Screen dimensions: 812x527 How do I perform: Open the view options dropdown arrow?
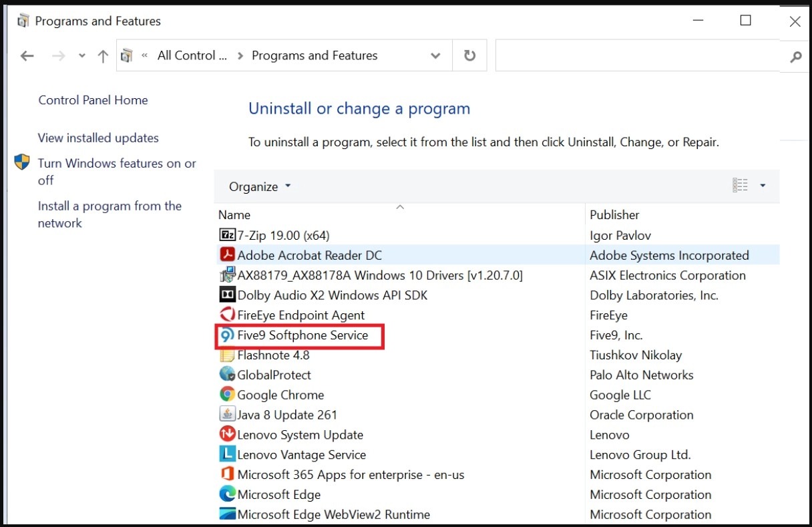tap(763, 186)
